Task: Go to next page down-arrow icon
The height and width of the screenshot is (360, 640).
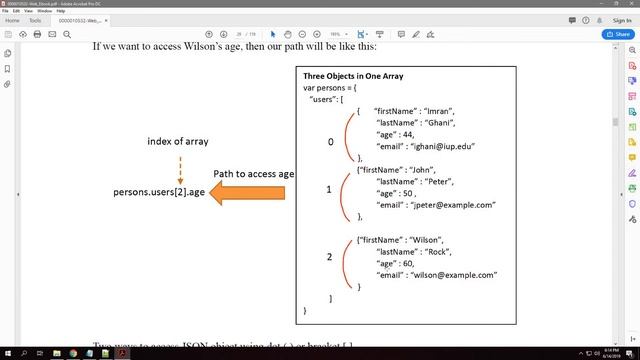Action: click(224, 34)
